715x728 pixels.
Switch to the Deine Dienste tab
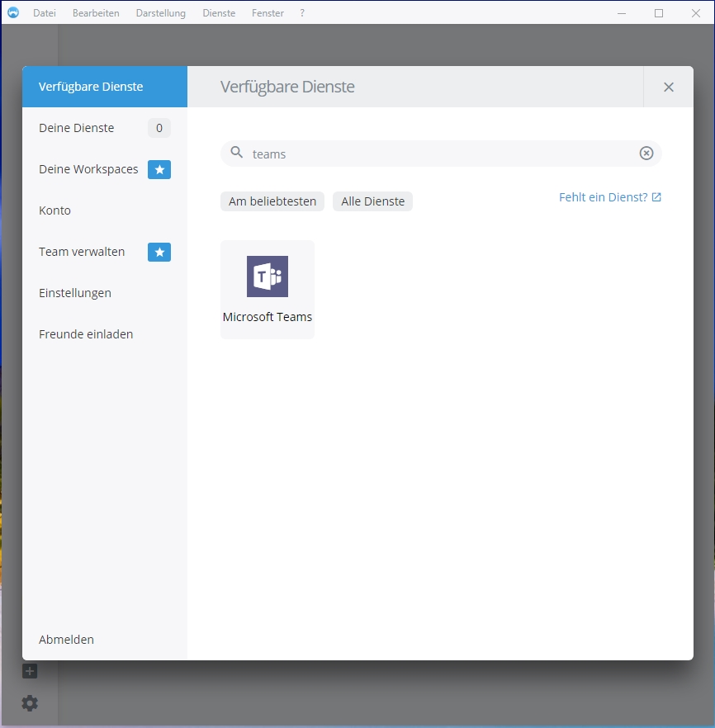[77, 128]
